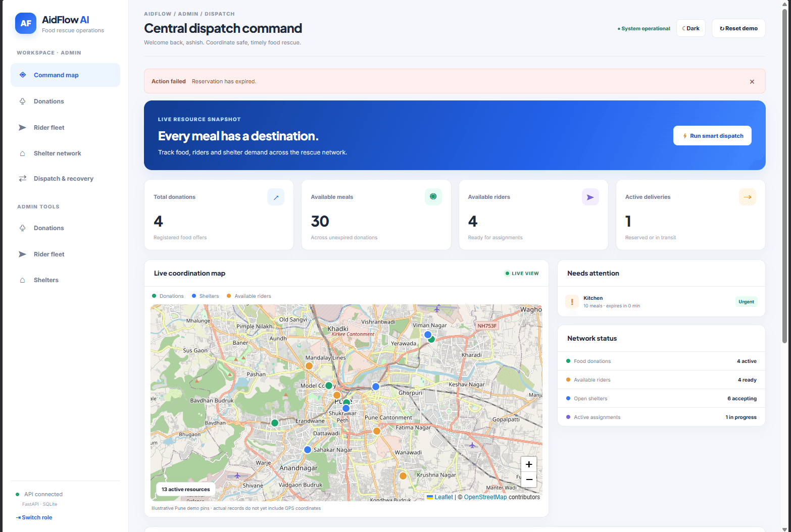Click the Kitchen alert warning icon
The width and height of the screenshot is (791, 532).
572,302
